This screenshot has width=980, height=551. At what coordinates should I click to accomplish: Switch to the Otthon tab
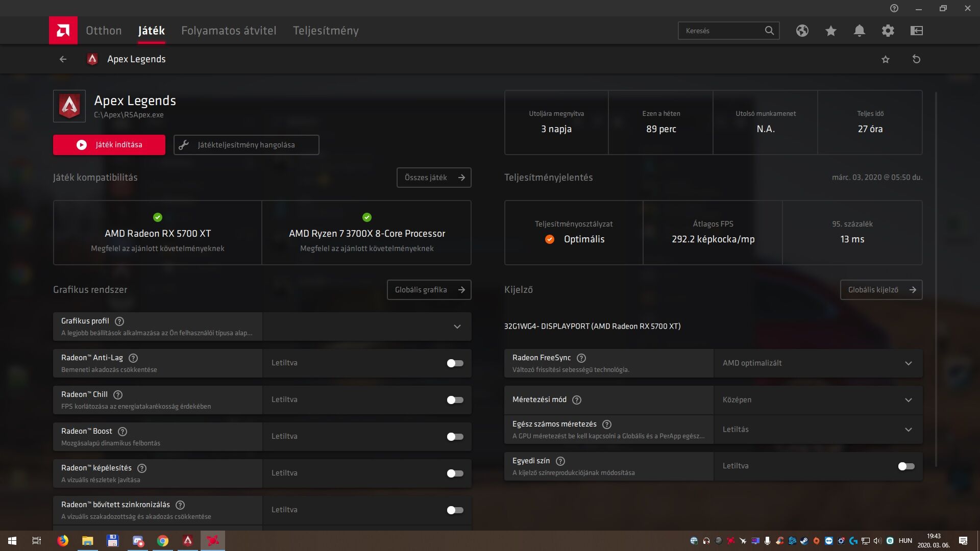point(104,31)
